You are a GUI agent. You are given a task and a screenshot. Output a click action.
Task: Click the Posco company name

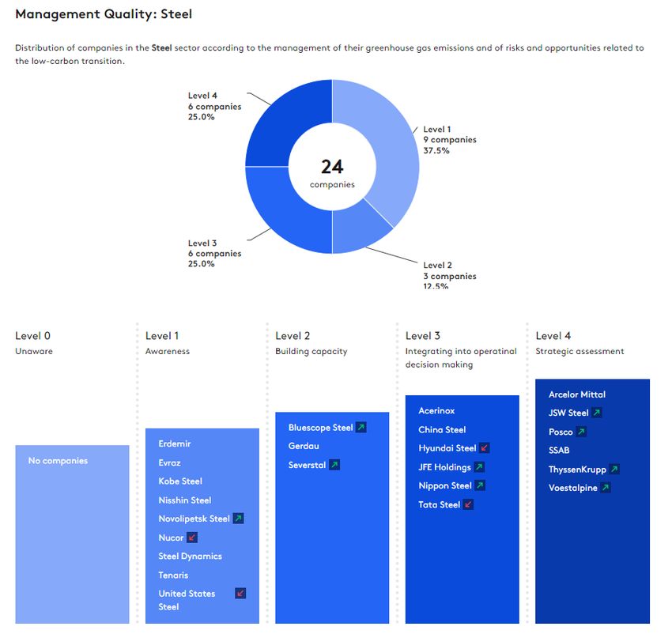coord(561,432)
